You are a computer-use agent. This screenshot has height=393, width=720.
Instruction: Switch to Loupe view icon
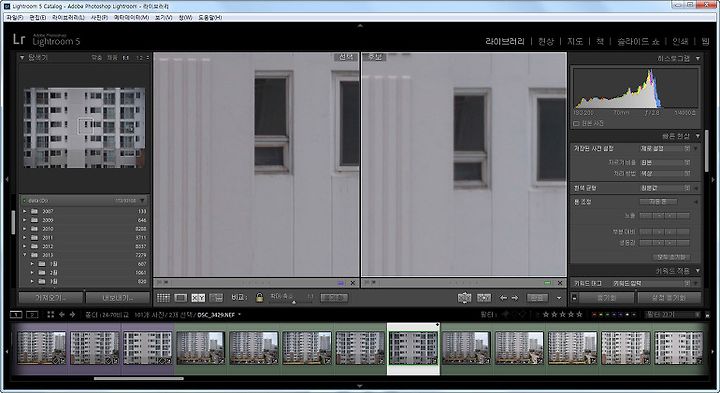coord(180,298)
